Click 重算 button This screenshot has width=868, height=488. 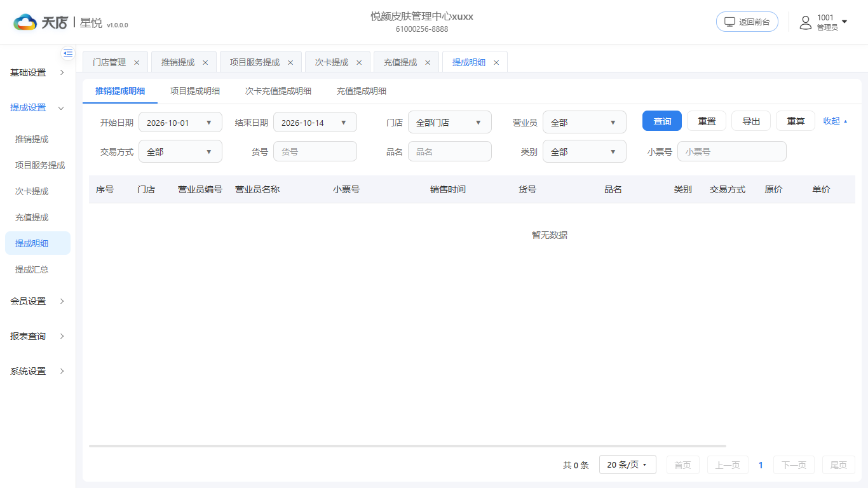point(796,121)
